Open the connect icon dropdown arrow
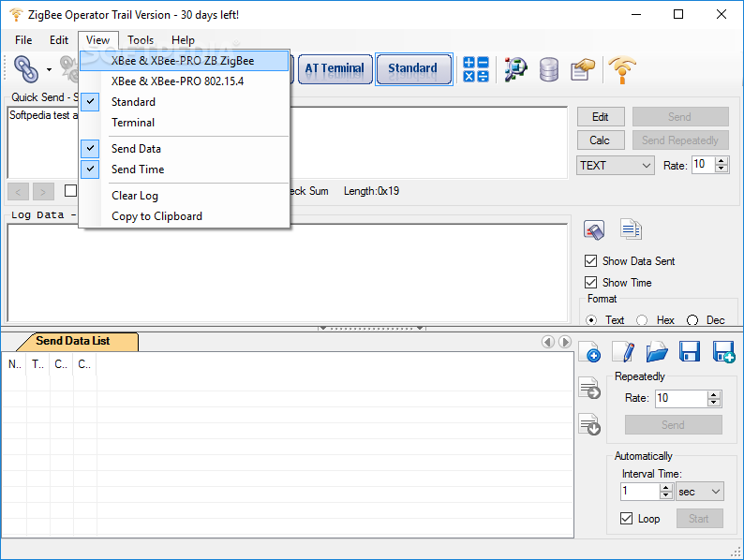Screen dimensions: 744x560 pyautogui.click(x=49, y=69)
